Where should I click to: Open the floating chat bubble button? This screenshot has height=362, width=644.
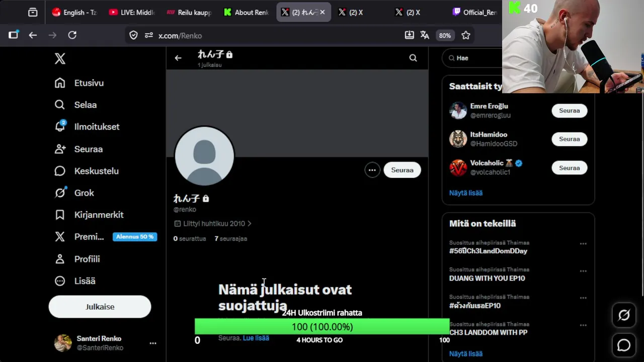point(624,345)
